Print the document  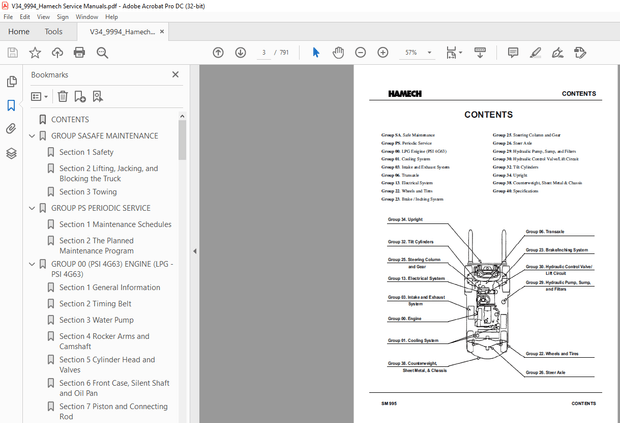coord(79,53)
